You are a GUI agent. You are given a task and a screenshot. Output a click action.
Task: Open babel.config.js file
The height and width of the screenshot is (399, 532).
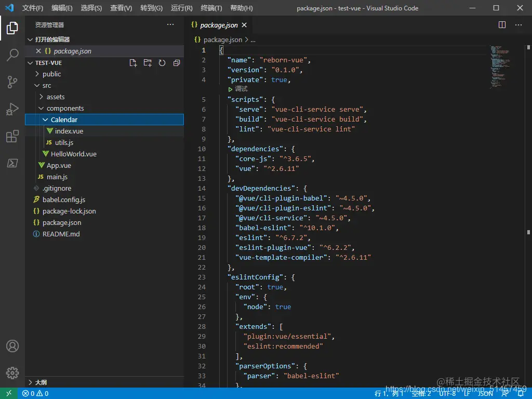(x=104, y=199)
